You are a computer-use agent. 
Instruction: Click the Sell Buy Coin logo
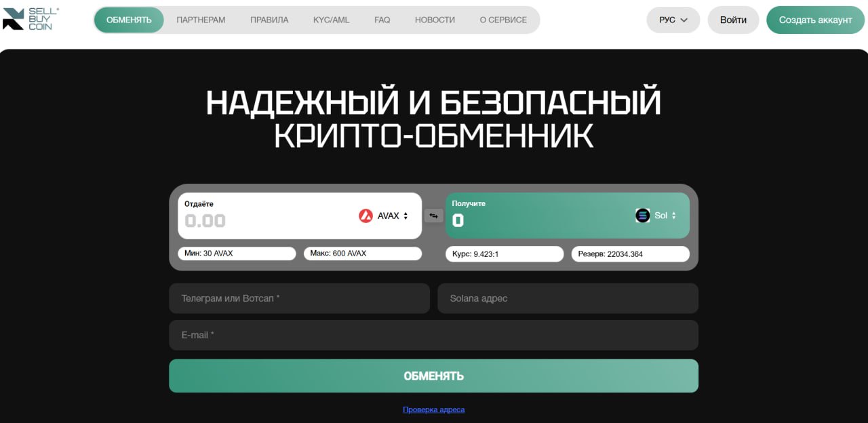(31, 19)
